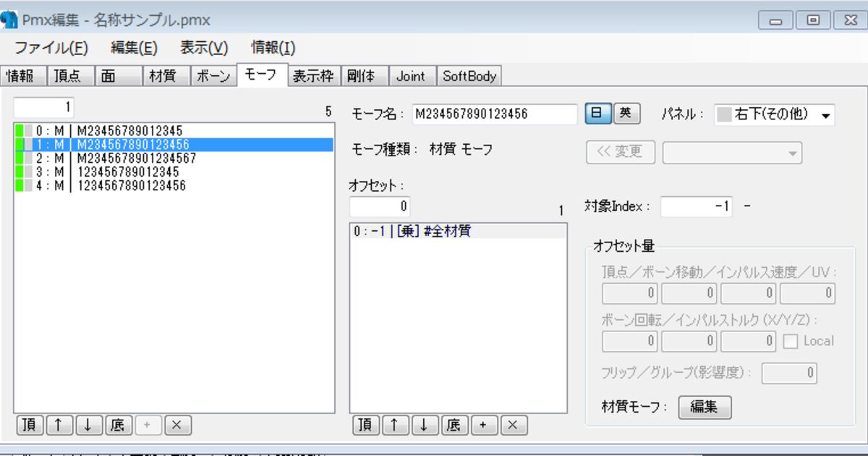
Task: Open the パネル dropdown showing 右下(その他)
Action: [x=774, y=115]
